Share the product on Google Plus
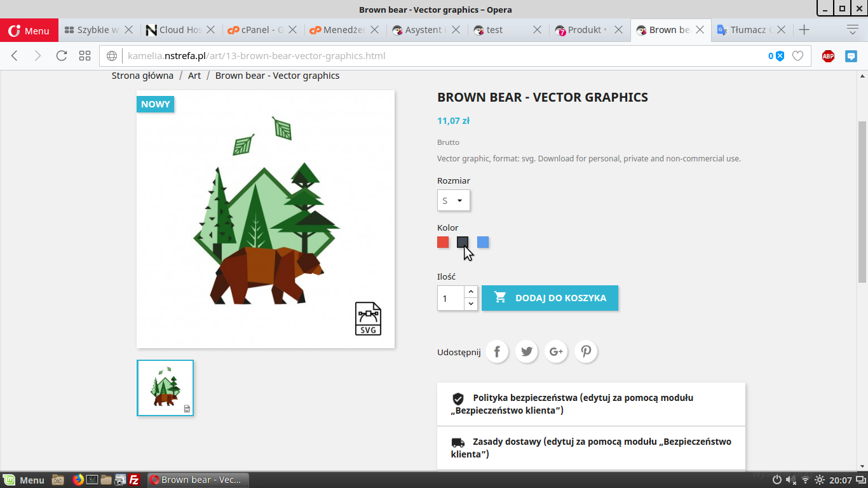The width and height of the screenshot is (868, 488). point(556,351)
